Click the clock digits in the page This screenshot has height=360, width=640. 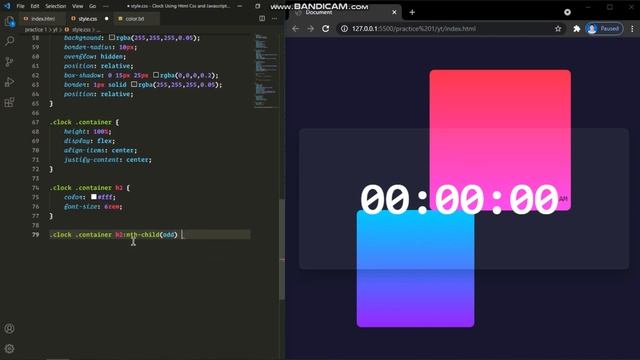[459, 199]
